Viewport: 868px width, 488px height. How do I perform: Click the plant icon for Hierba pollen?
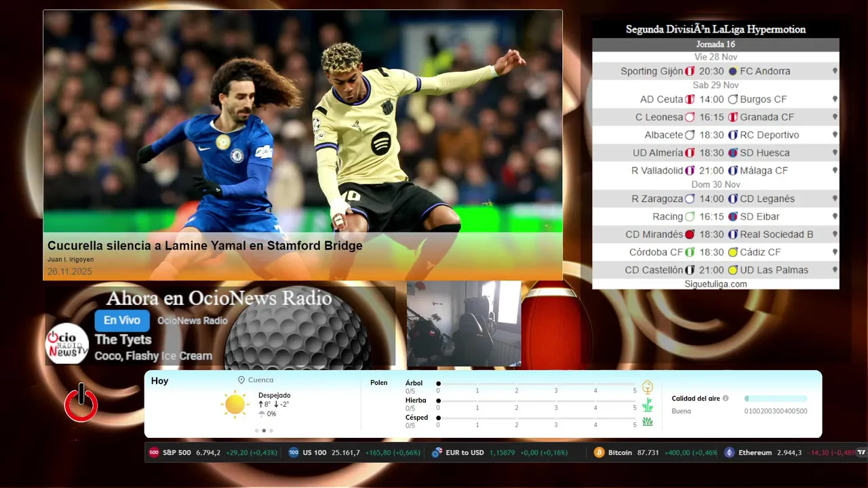pyautogui.click(x=648, y=405)
